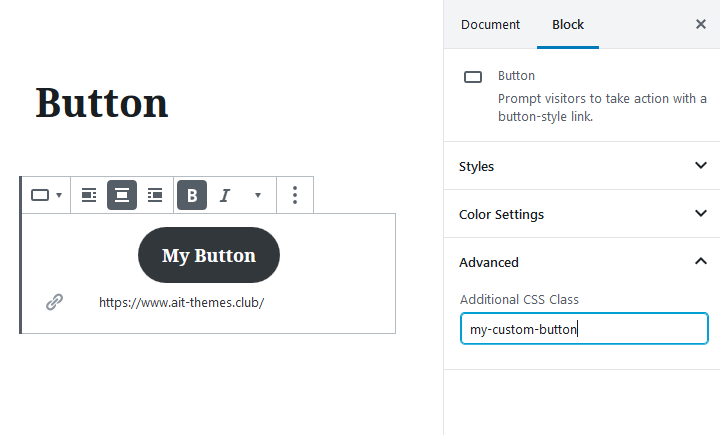Expand the Color Settings panel
The image size is (720, 435).
(582, 214)
